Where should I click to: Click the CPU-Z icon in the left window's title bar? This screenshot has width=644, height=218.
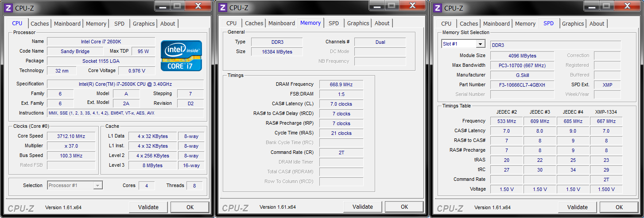8,8
